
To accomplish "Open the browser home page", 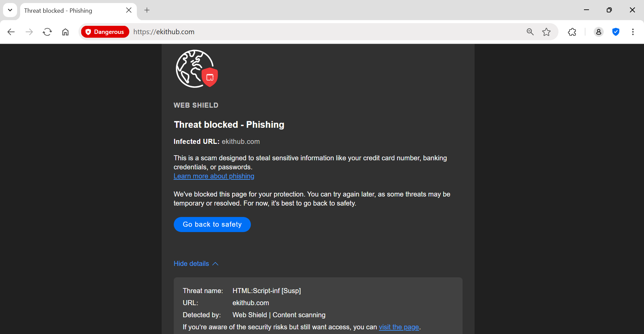I will [65, 32].
